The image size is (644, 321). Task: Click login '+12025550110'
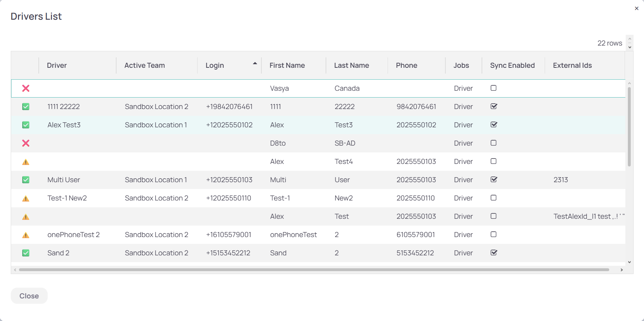click(x=229, y=198)
